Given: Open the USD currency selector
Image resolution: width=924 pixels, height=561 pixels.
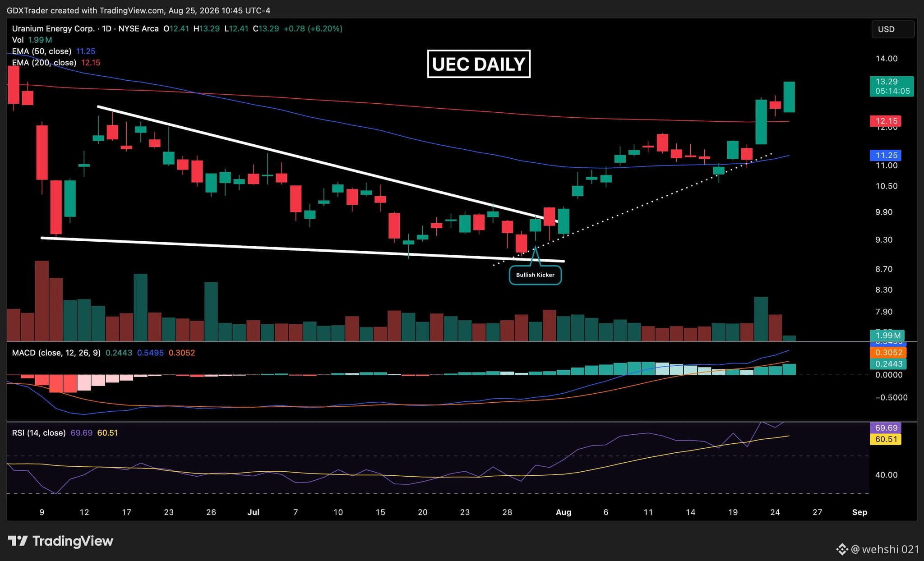Looking at the screenshot, I should coord(893,29).
